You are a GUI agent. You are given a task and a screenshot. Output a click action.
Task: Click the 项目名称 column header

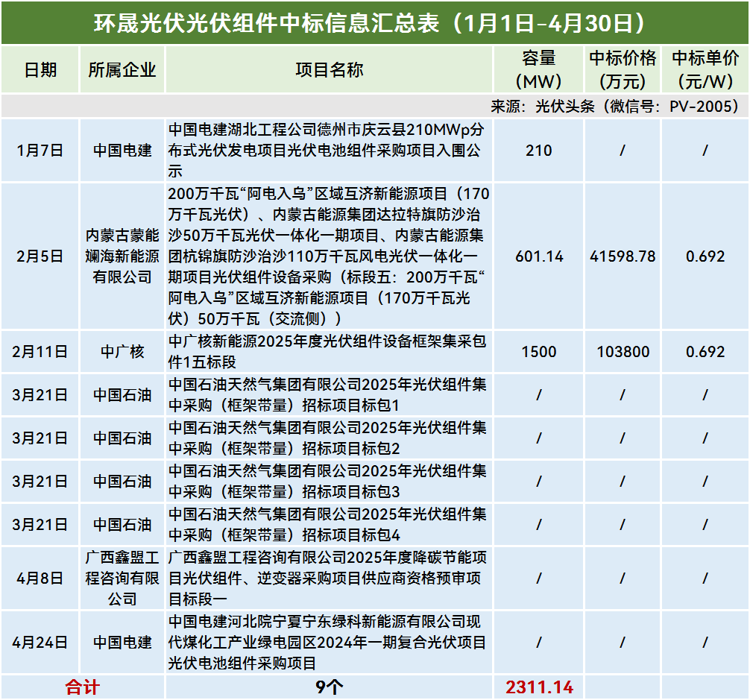pos(329,70)
